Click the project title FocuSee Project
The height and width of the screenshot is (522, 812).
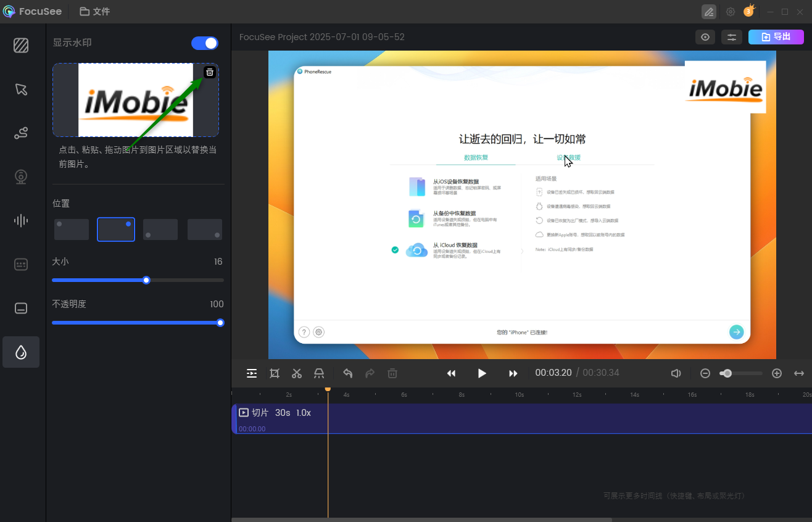[322, 37]
